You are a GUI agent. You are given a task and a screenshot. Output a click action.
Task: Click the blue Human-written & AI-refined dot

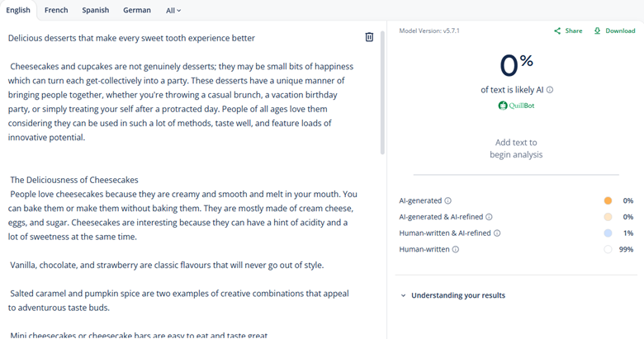coord(608,233)
